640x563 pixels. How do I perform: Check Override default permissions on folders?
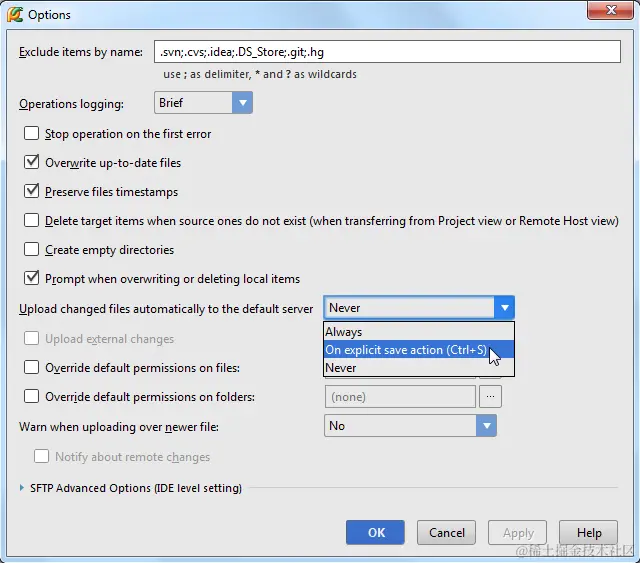click(x=31, y=396)
